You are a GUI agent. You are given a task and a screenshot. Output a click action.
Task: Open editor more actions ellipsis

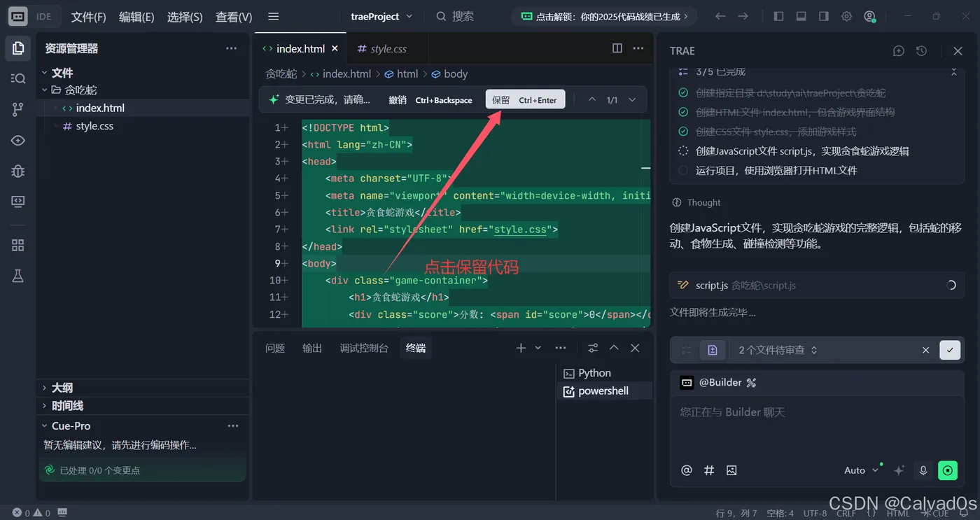click(638, 48)
